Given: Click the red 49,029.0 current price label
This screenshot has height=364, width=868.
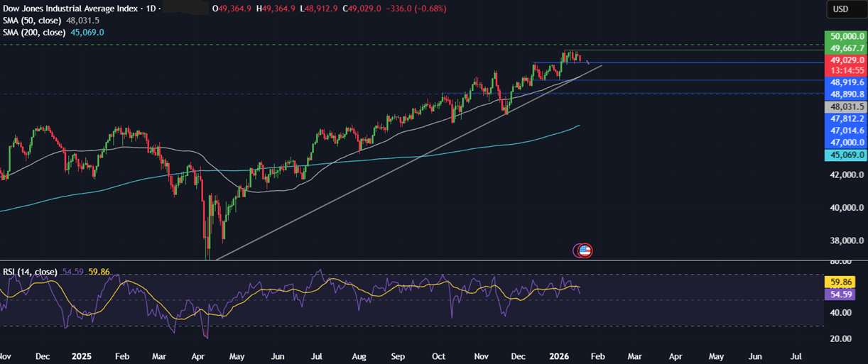Looking at the screenshot, I should [x=845, y=60].
